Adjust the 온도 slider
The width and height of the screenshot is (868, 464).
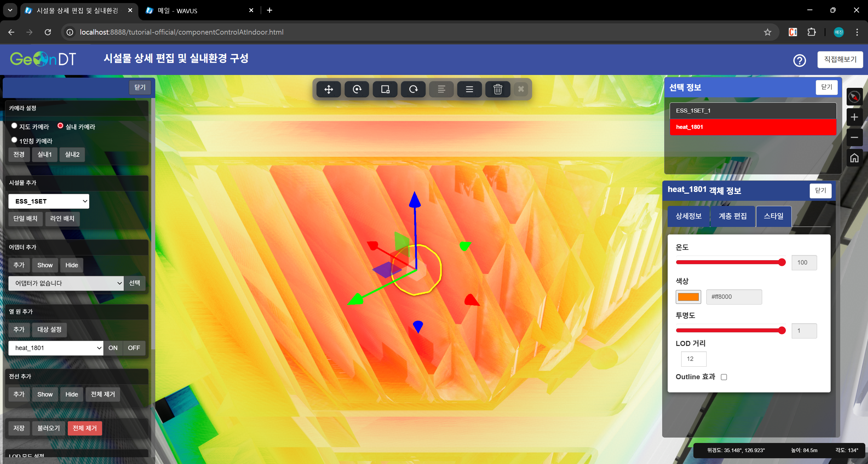pyautogui.click(x=731, y=262)
